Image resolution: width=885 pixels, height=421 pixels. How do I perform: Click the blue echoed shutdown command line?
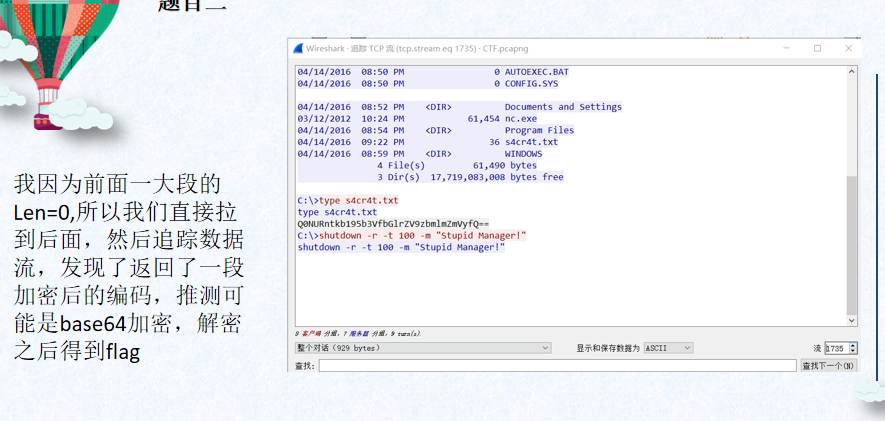(401, 247)
